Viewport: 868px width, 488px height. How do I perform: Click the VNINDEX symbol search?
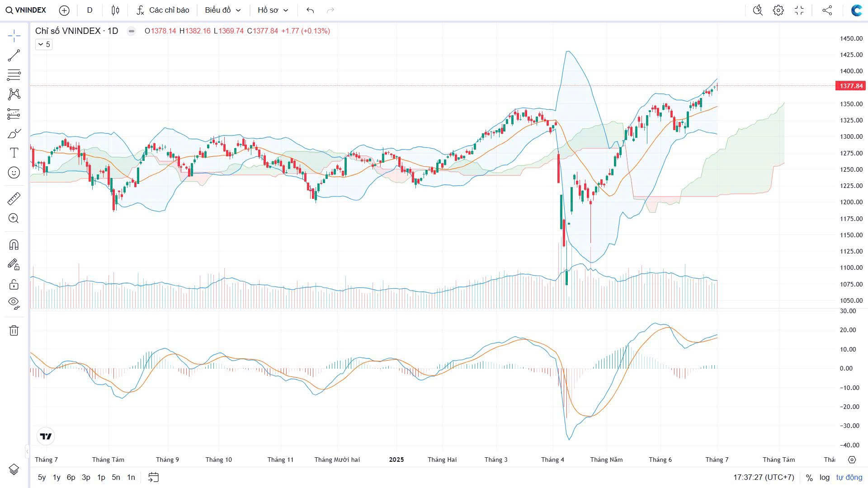(26, 10)
